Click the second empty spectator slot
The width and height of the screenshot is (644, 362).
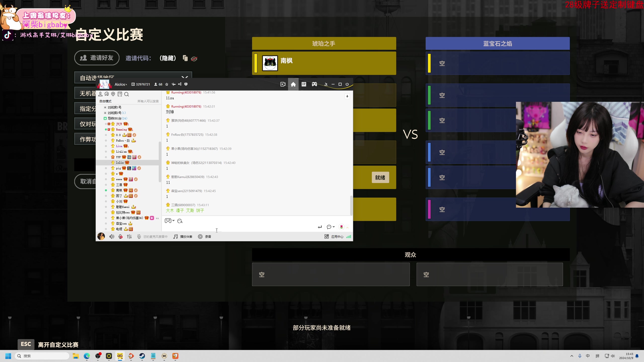pyautogui.click(x=490, y=275)
